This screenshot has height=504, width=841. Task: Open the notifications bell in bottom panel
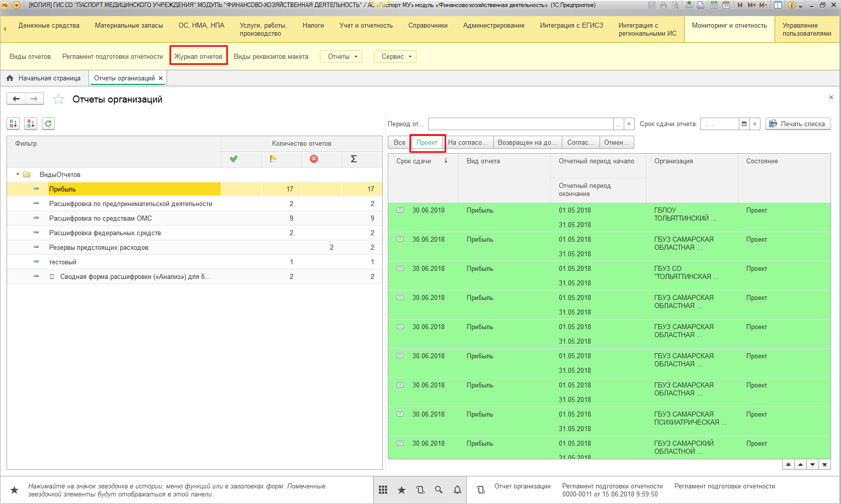[457, 490]
